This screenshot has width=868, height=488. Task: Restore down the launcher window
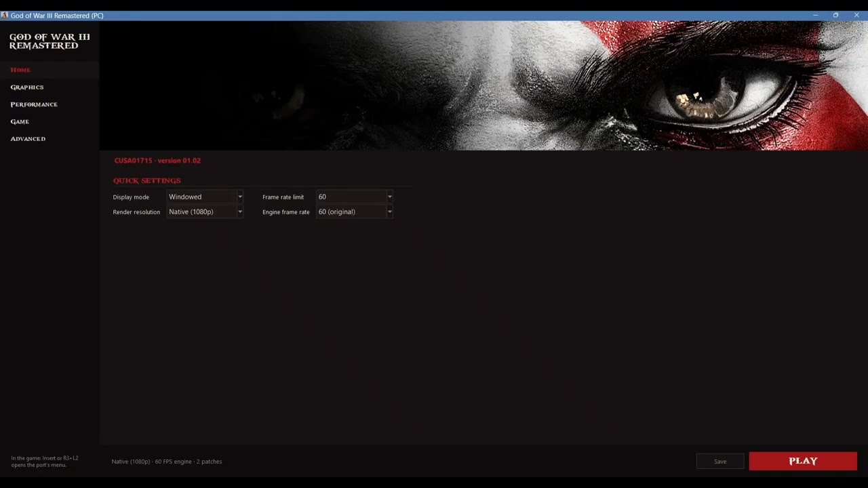click(835, 16)
